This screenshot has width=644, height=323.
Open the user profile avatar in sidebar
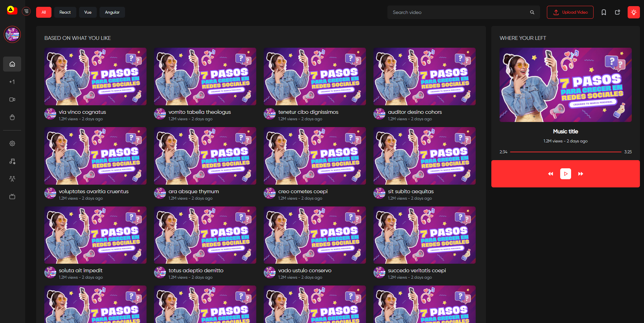pos(12,34)
